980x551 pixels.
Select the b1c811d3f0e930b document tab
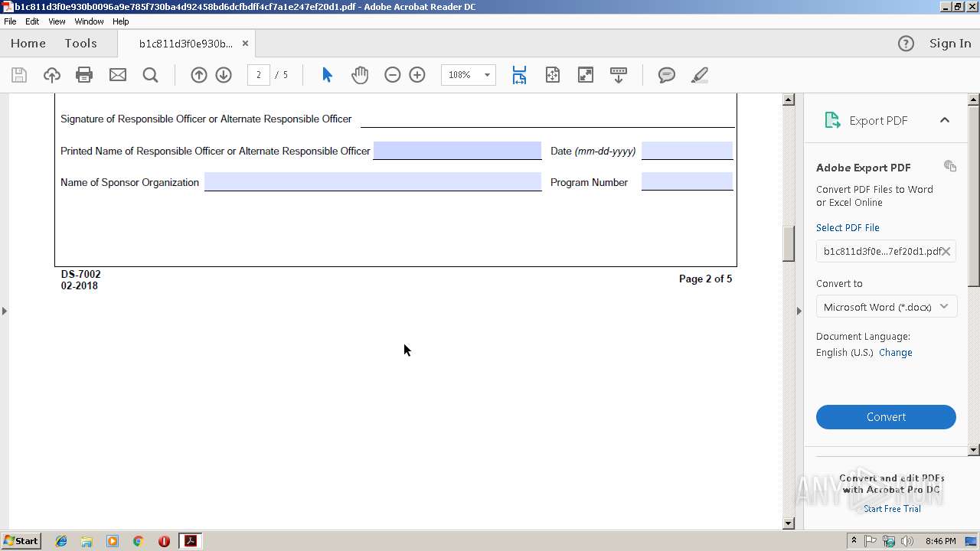(185, 44)
